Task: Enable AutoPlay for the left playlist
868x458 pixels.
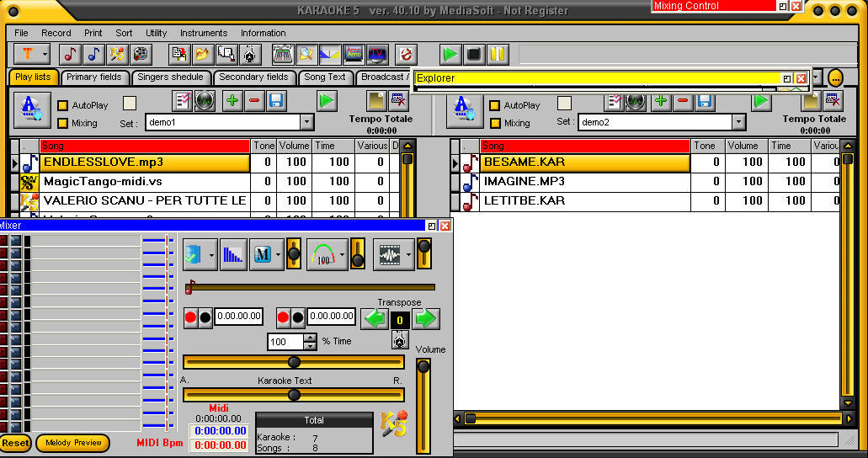Action: (x=63, y=106)
